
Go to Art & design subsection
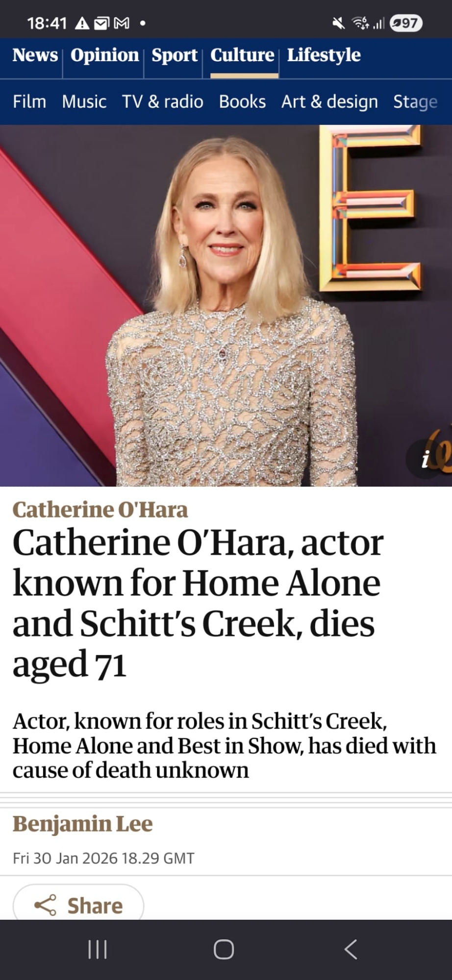point(329,101)
